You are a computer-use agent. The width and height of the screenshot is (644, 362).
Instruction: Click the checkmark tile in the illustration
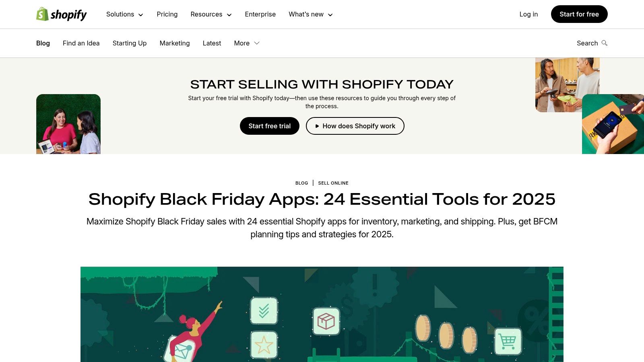pyautogui.click(x=264, y=311)
